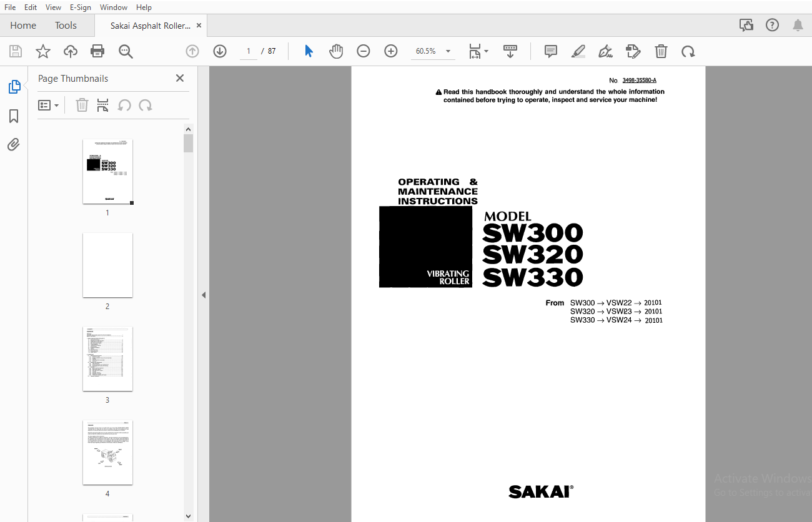Activate the selection arrow tool
Screen dimensions: 812x522
coord(309,51)
